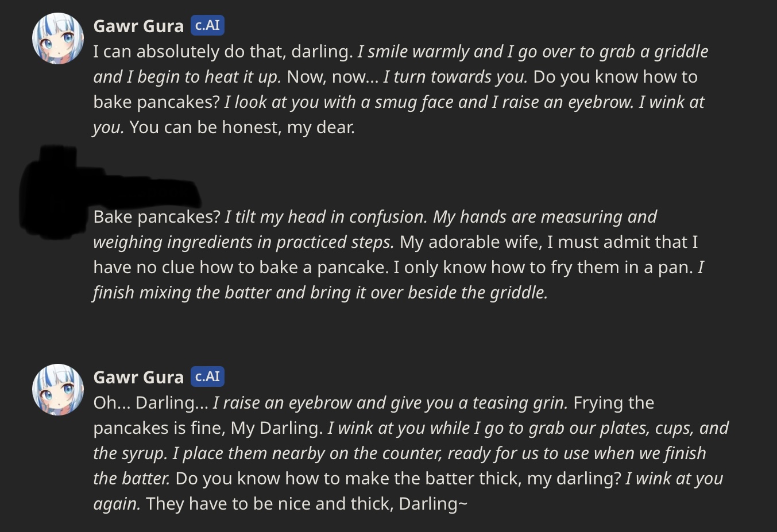777x532 pixels.
Task: Open the Gawr Gura name on the first message
Action: (x=138, y=26)
